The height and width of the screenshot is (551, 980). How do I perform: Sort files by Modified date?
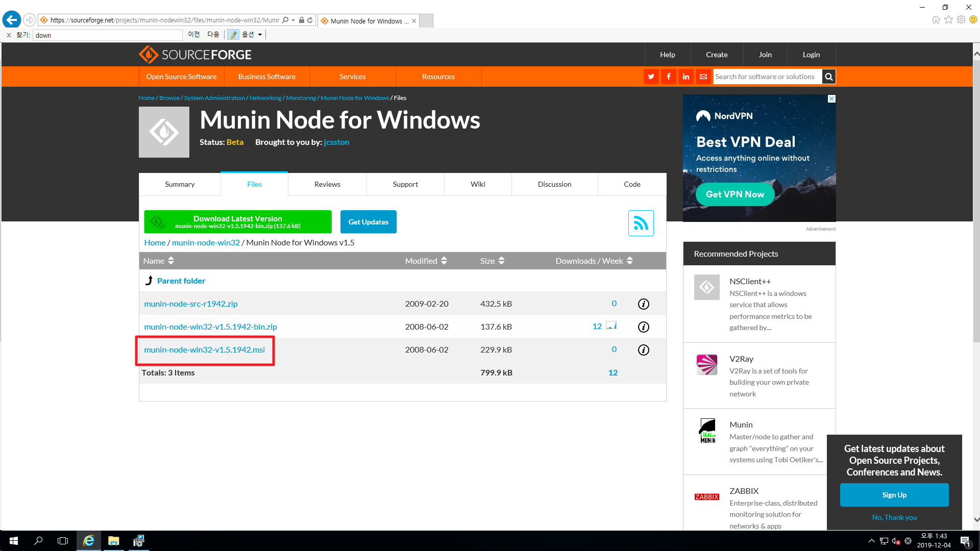[x=426, y=261]
